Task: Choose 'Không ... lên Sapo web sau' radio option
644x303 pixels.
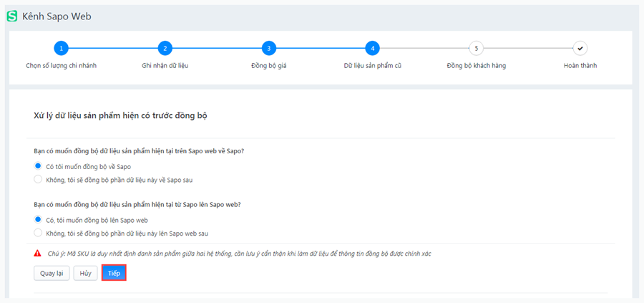Action: click(x=38, y=233)
